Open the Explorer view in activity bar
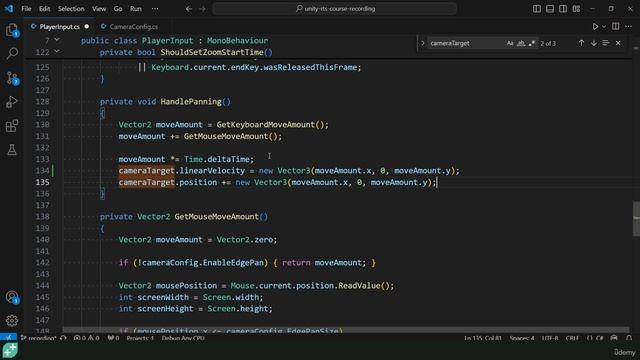 tap(12, 30)
